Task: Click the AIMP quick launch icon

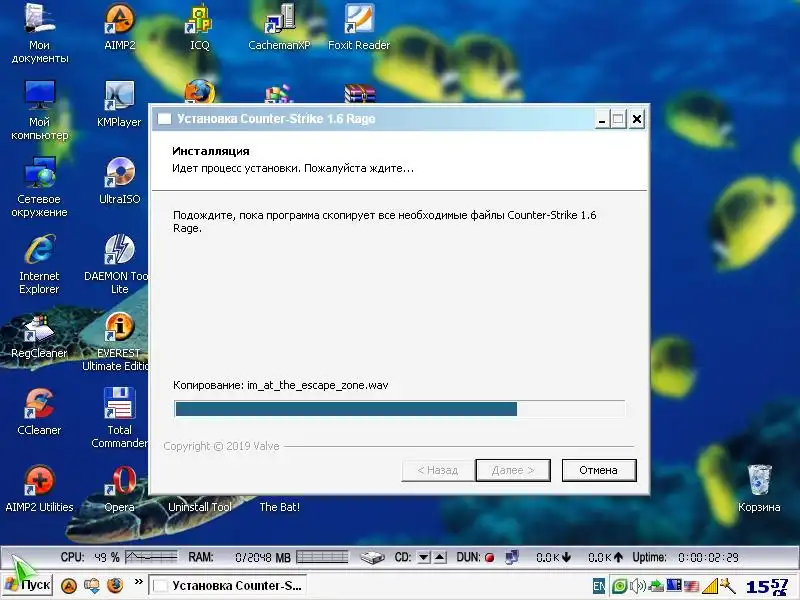Action: 68,586
